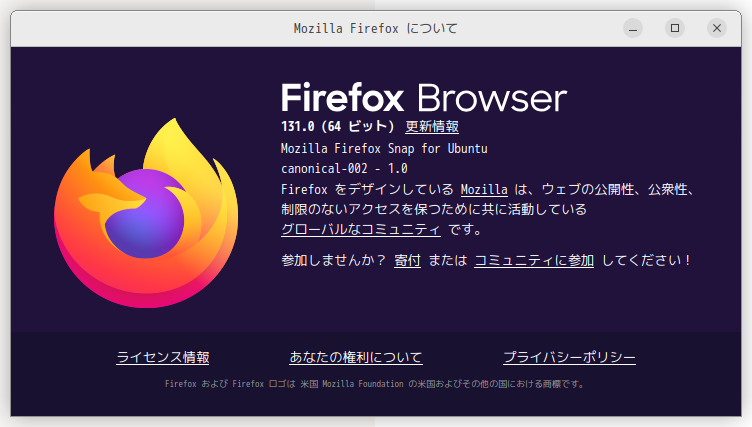752x427 pixels.
Task: Click the version text 131.0 (64 ビット)
Action: [338, 127]
